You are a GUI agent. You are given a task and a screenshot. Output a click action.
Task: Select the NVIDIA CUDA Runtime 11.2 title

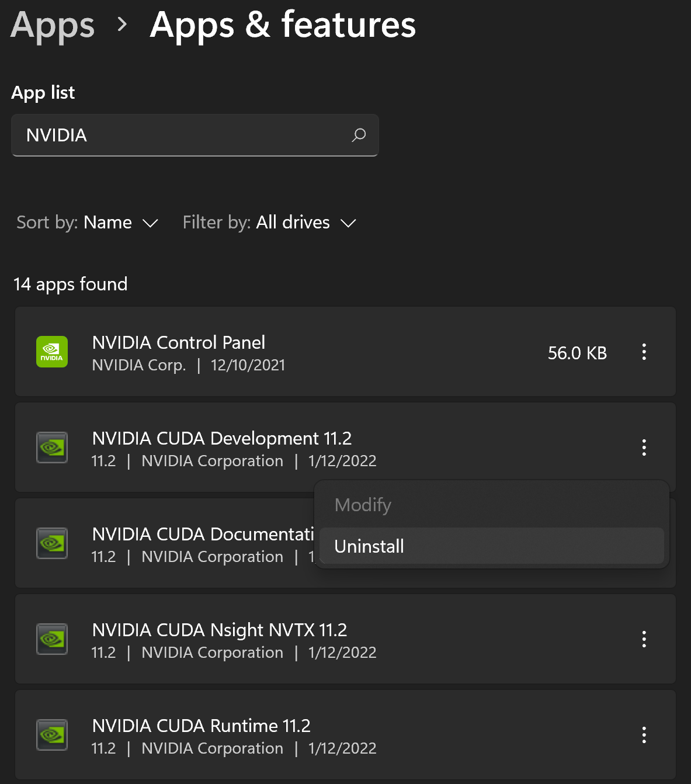202,726
